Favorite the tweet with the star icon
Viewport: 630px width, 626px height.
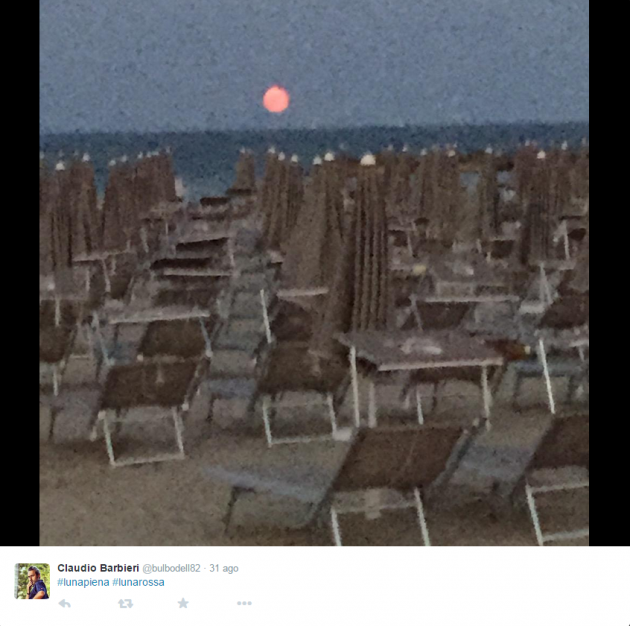coord(183,603)
